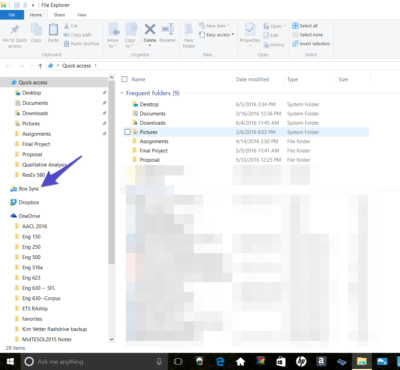
Task: Click History in the Open group
Action: point(274,45)
